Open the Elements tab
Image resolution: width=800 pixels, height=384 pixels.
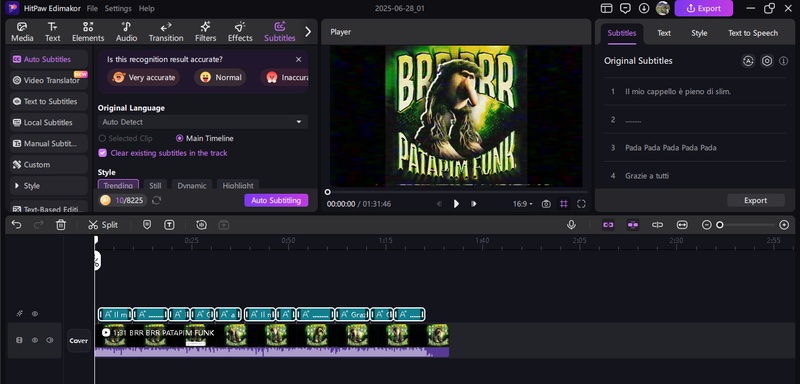click(x=88, y=32)
